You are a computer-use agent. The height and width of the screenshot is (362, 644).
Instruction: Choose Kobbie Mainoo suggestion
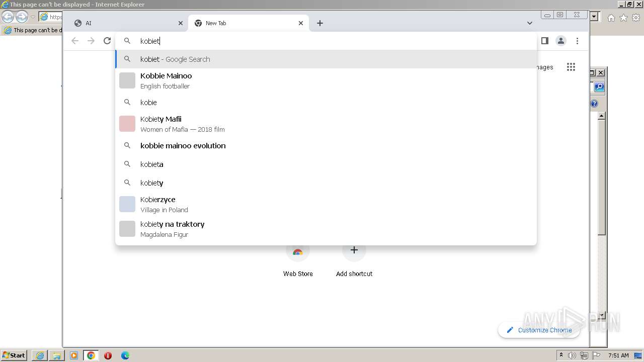pyautogui.click(x=326, y=80)
